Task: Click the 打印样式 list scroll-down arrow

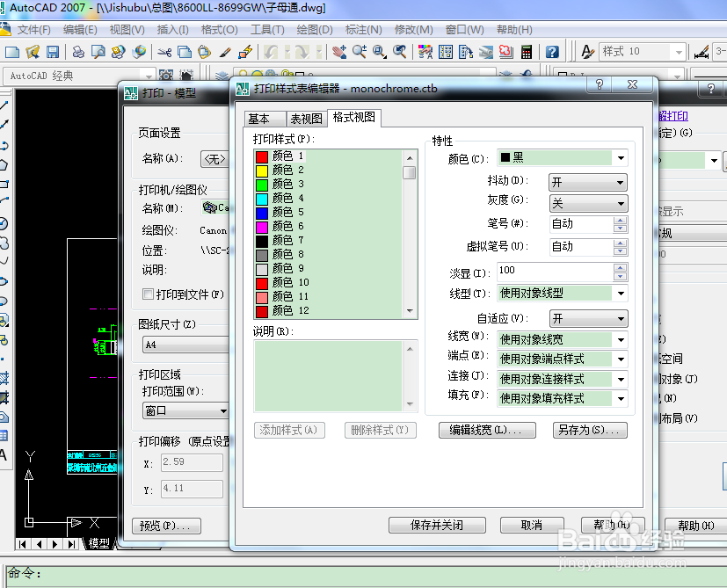Action: point(410,311)
